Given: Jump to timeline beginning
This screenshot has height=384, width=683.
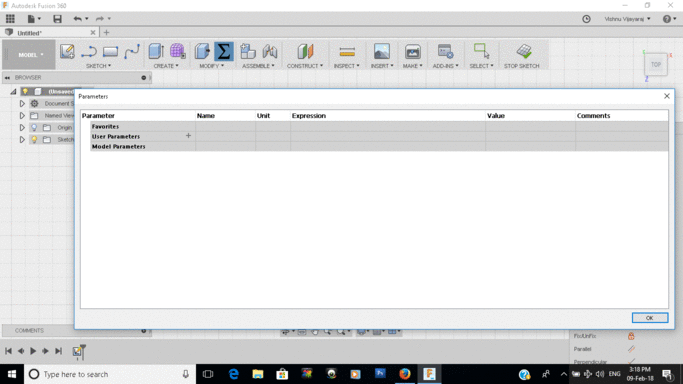Looking at the screenshot, I should click(8, 351).
